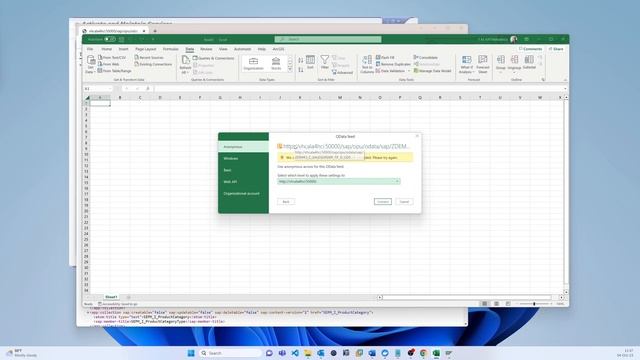Click Back button in OData dialog
The image size is (640, 360).
tap(286, 202)
